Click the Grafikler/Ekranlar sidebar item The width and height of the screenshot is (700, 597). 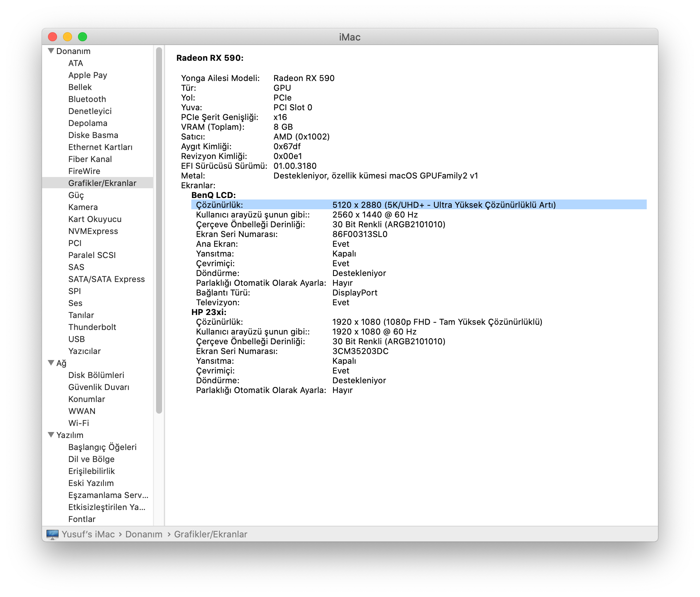point(102,183)
